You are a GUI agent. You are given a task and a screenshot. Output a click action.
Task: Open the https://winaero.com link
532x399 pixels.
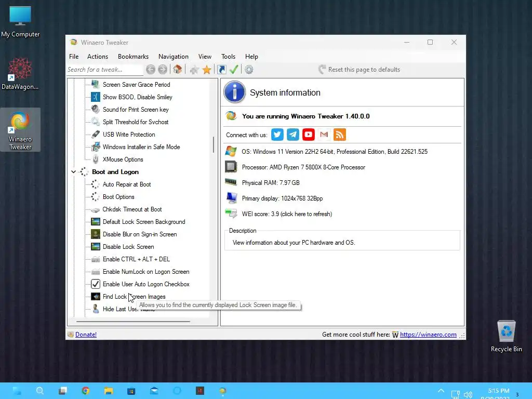tap(428, 335)
